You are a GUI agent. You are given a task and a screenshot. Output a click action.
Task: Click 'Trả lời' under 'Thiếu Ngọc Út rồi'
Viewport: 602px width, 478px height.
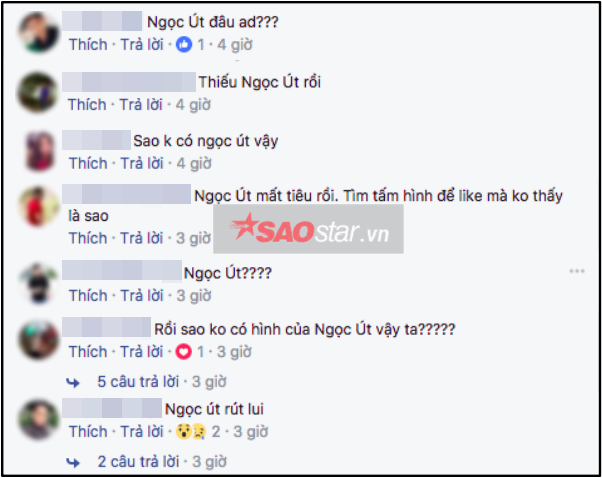point(141,104)
